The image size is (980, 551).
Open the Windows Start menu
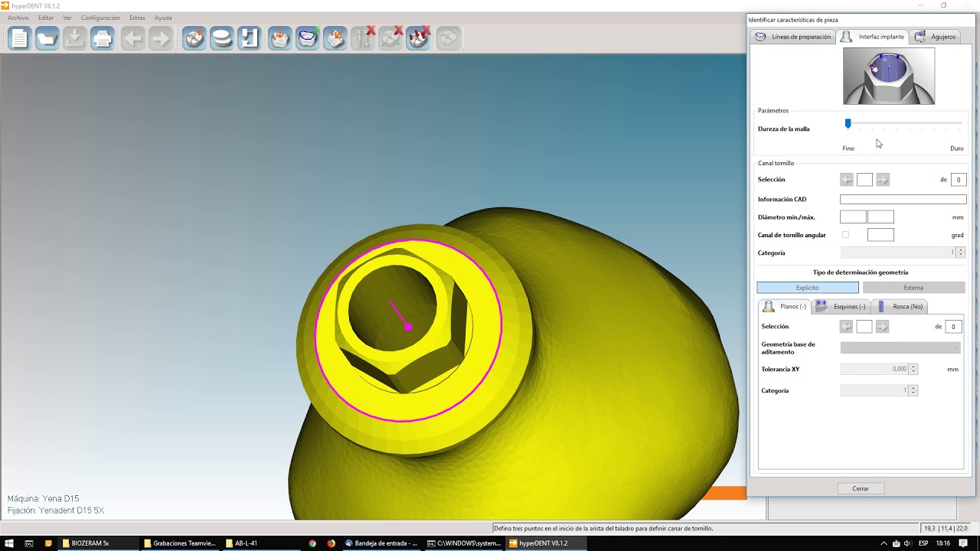pos(9,543)
